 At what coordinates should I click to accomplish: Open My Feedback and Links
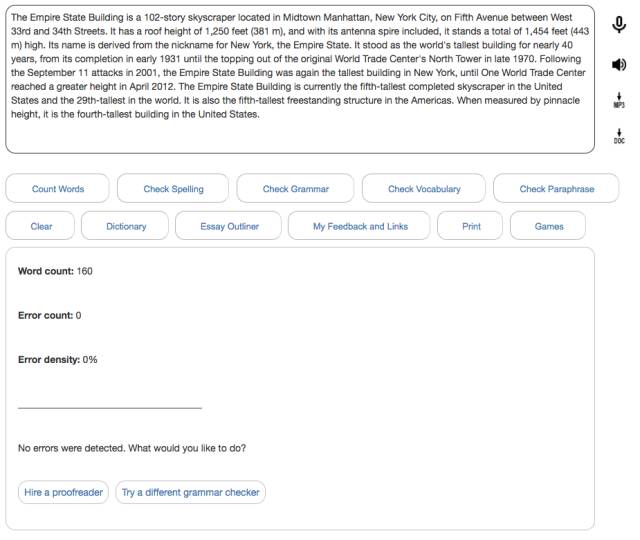click(360, 226)
